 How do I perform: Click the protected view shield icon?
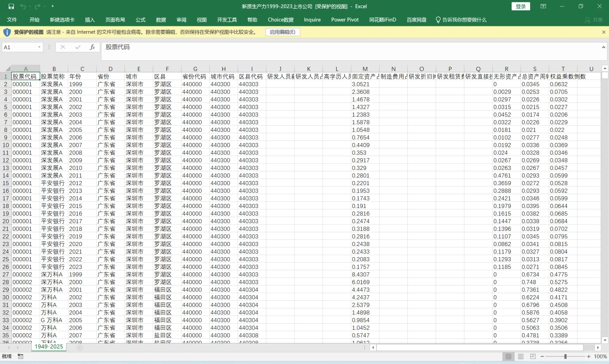pos(7,32)
